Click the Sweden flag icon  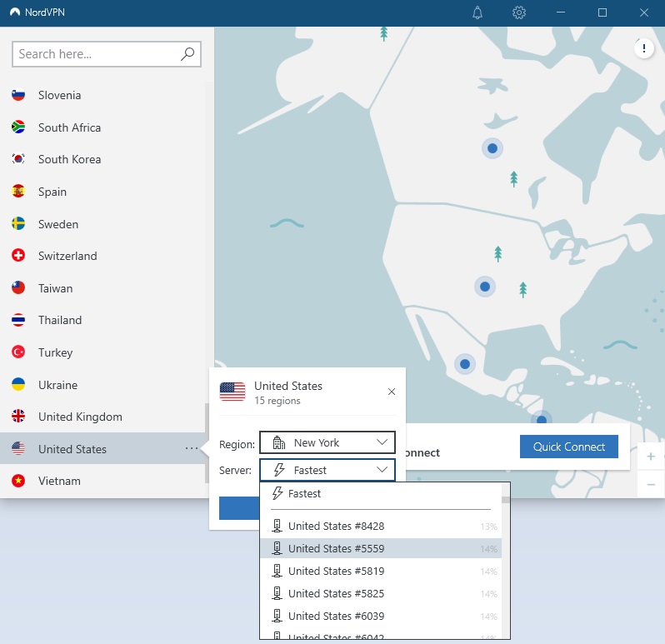tap(18, 223)
